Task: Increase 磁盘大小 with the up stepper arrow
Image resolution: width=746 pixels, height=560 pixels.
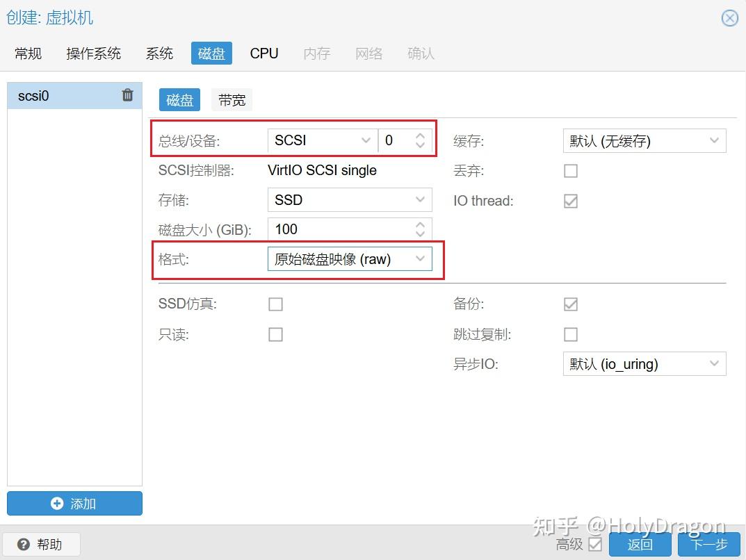Action: click(420, 224)
